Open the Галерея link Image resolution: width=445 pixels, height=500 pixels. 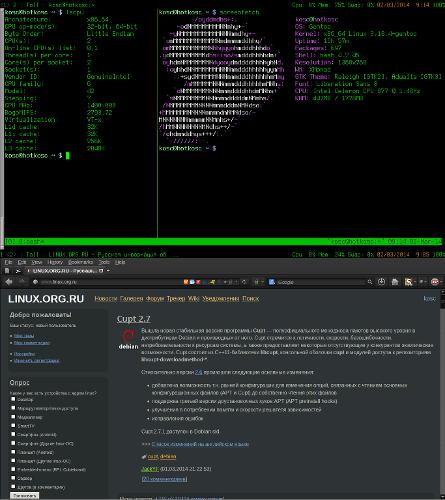[131, 299]
